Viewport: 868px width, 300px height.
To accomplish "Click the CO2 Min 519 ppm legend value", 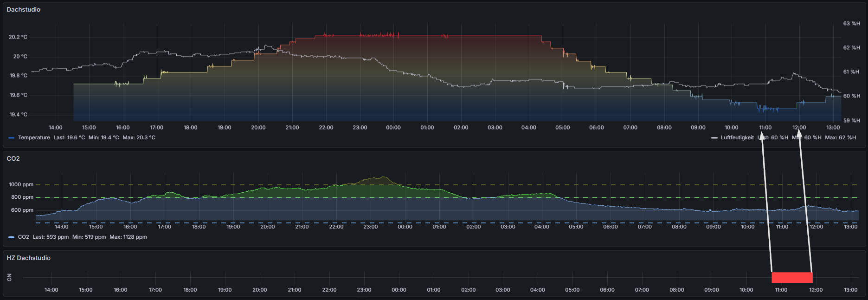I will [x=89, y=237].
